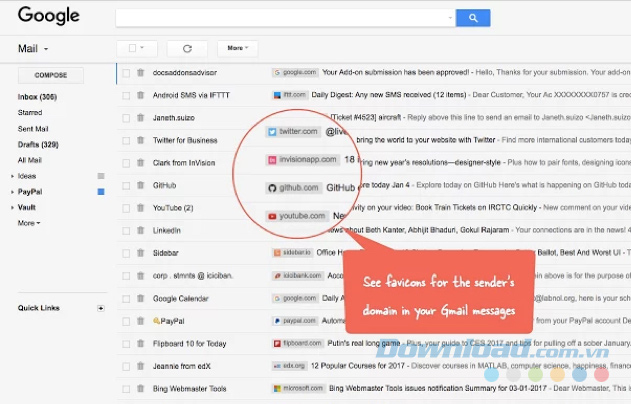Image resolution: width=631 pixels, height=404 pixels.
Task: Click trash icon in the YouTube (2) row
Action: click(x=140, y=208)
